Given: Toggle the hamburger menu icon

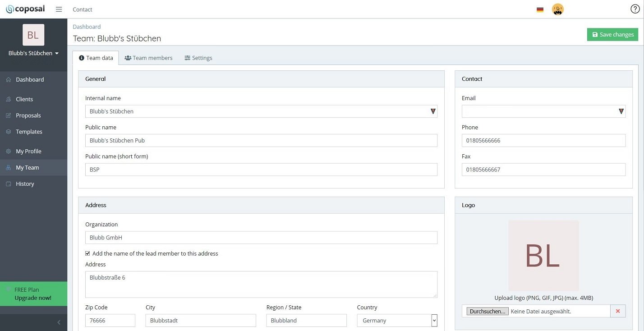Looking at the screenshot, I should (x=59, y=9).
